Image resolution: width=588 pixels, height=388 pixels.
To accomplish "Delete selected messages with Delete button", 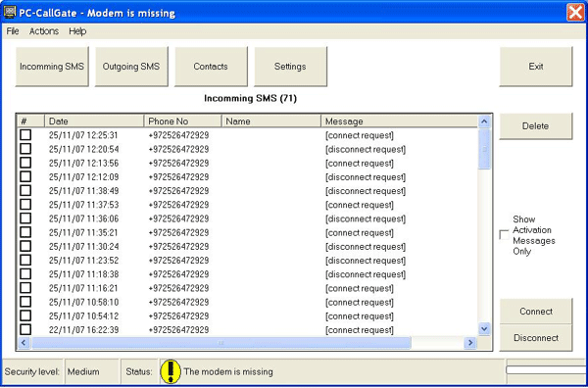I will [536, 126].
